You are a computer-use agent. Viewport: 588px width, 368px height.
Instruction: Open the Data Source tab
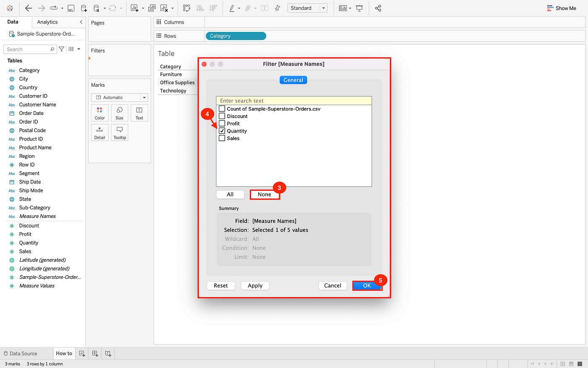tap(21, 354)
